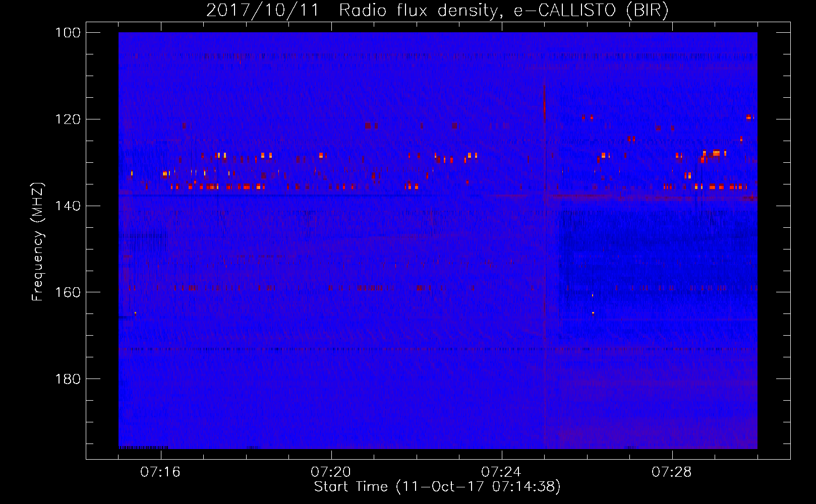The image size is (816, 504).
Task: Click the 07:24 time tick label
Action: [501, 472]
